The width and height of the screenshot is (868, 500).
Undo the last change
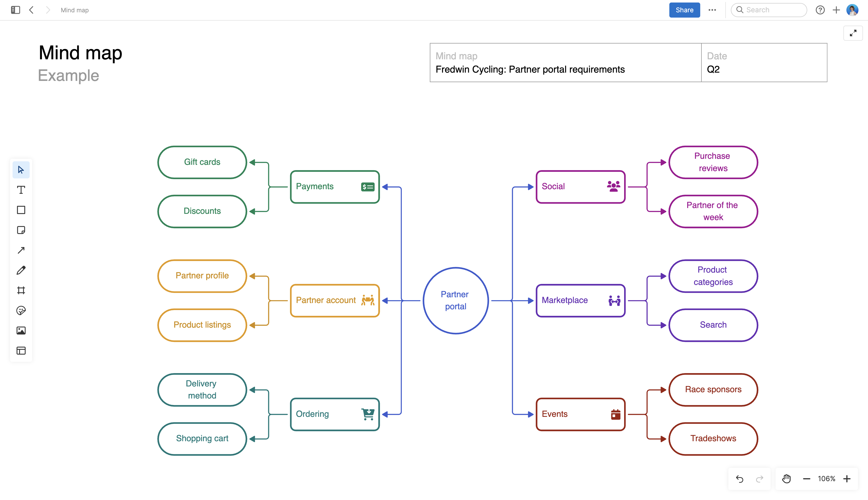(x=740, y=479)
